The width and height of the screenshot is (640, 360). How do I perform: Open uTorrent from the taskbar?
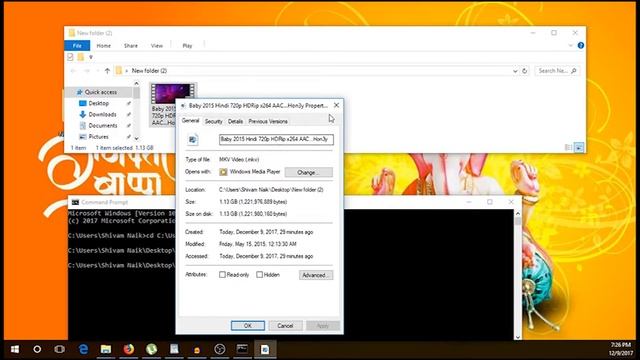point(151,349)
